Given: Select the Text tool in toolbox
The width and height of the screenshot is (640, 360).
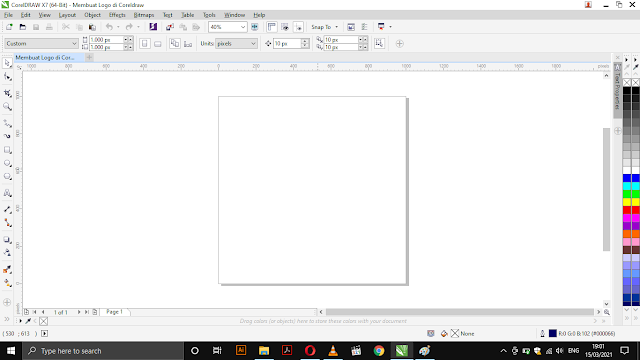Looking at the screenshot, I should pos(7,193).
